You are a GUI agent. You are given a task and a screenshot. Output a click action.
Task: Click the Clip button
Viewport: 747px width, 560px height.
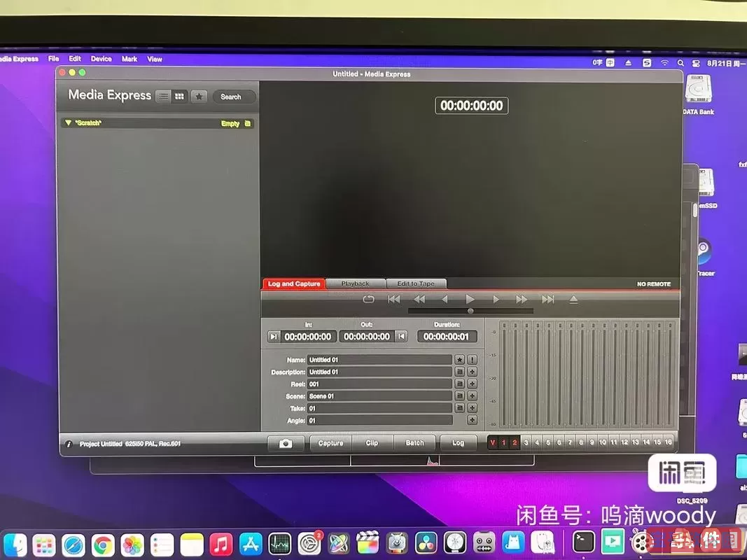[372, 443]
